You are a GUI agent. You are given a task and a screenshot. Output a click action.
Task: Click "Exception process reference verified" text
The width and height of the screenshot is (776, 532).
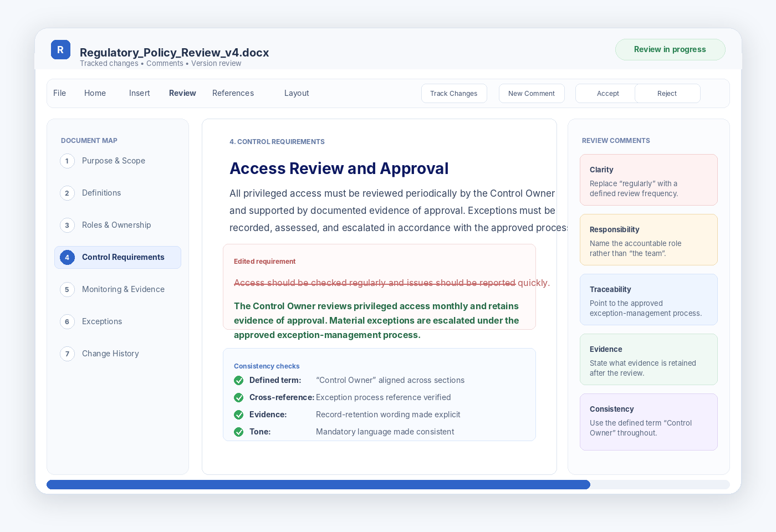(x=383, y=397)
